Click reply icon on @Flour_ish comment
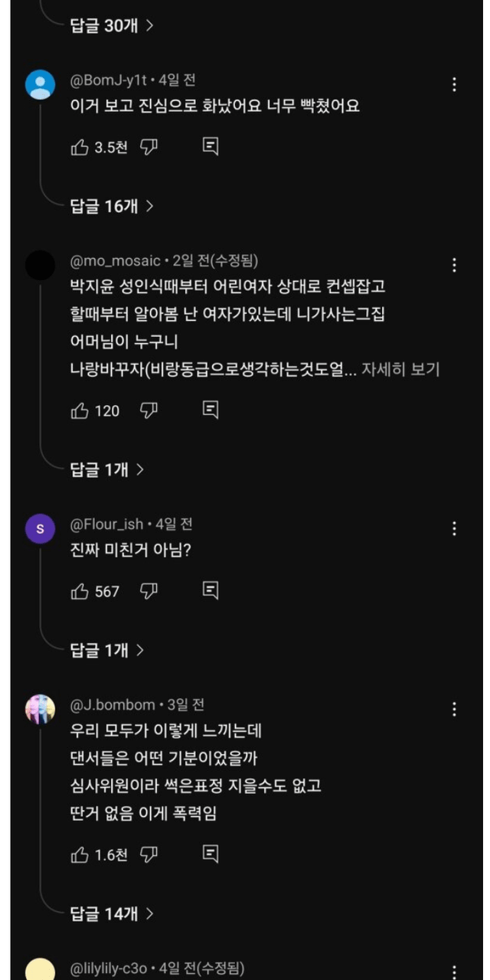 [211, 590]
